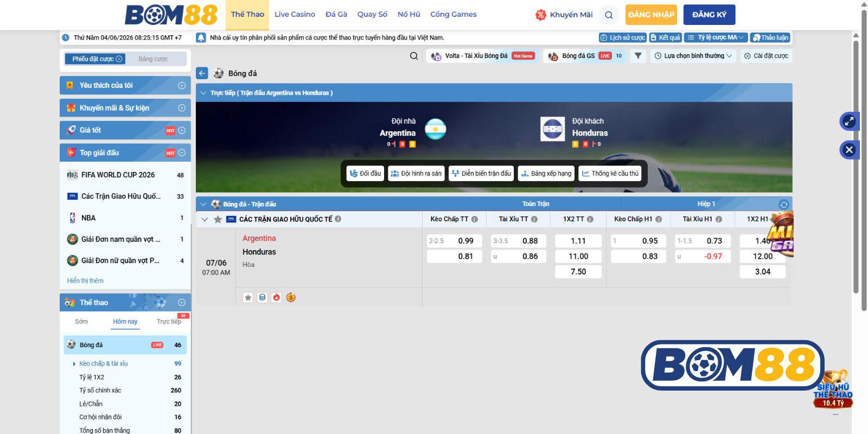Switch to Sớm tab in sidebar

click(81, 322)
